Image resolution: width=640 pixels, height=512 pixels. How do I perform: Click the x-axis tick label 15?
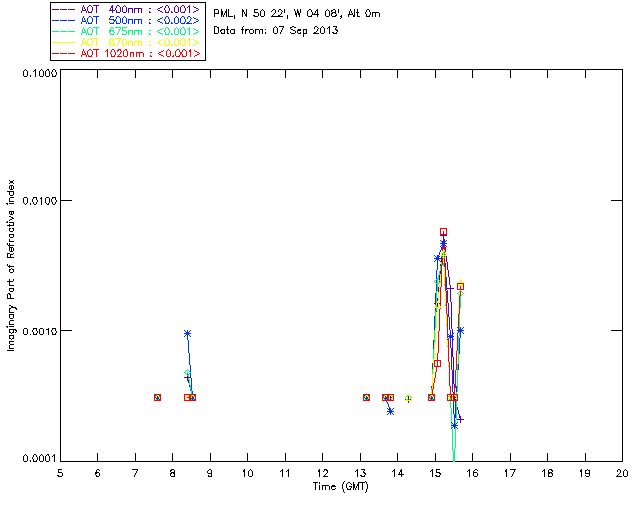coord(435,473)
